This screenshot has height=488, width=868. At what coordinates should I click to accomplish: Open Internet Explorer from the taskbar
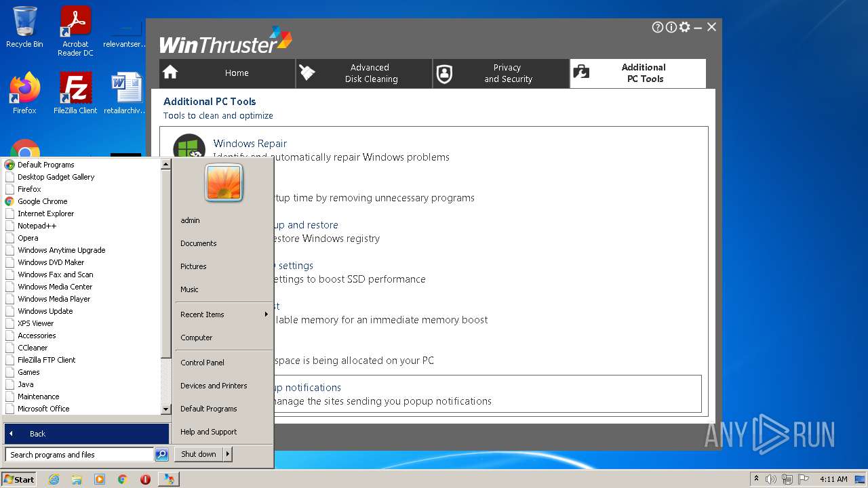[54, 479]
